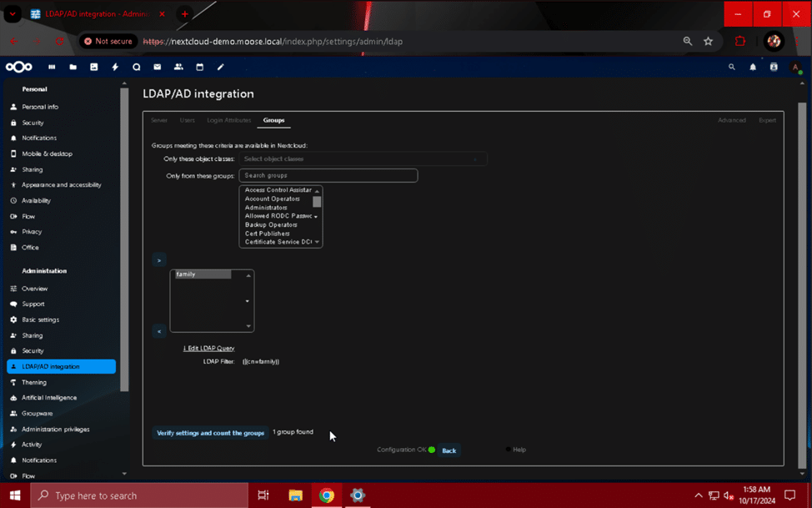The image size is (812, 508).
Task: Bookmark this page with star icon
Action: [708, 41]
